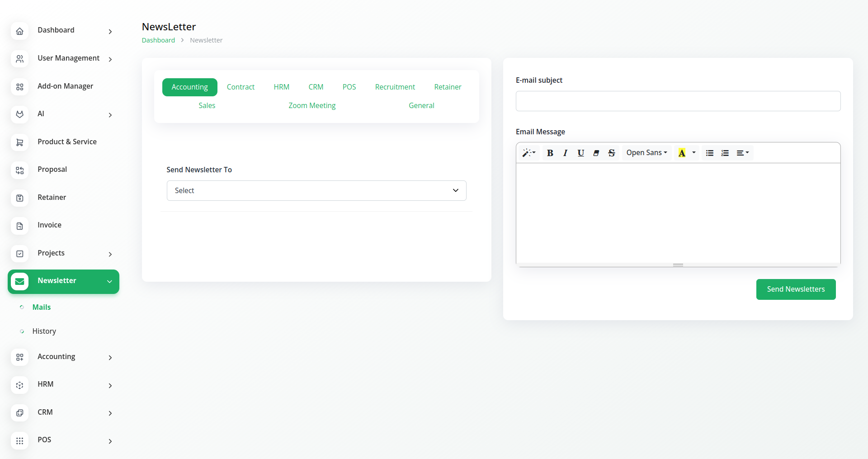Screen dimensions: 868x459
Task: Collapse the Newsletter sidebar section
Action: click(x=109, y=281)
